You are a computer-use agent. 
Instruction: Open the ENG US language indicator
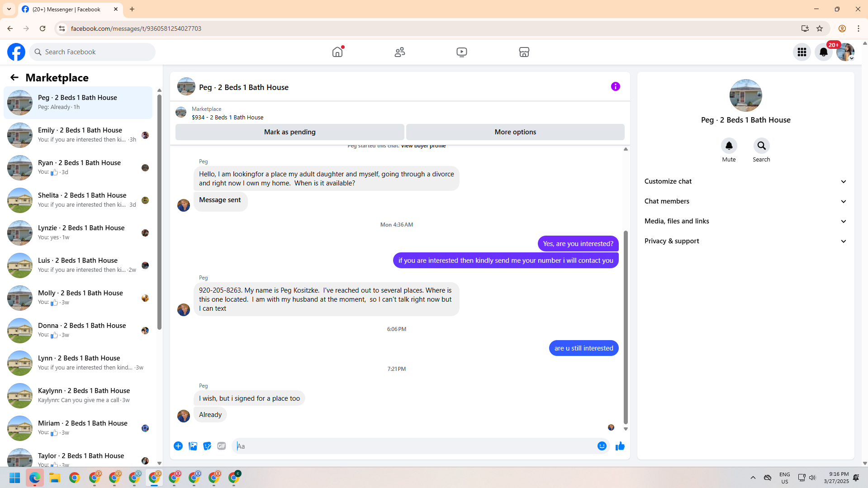(785, 478)
